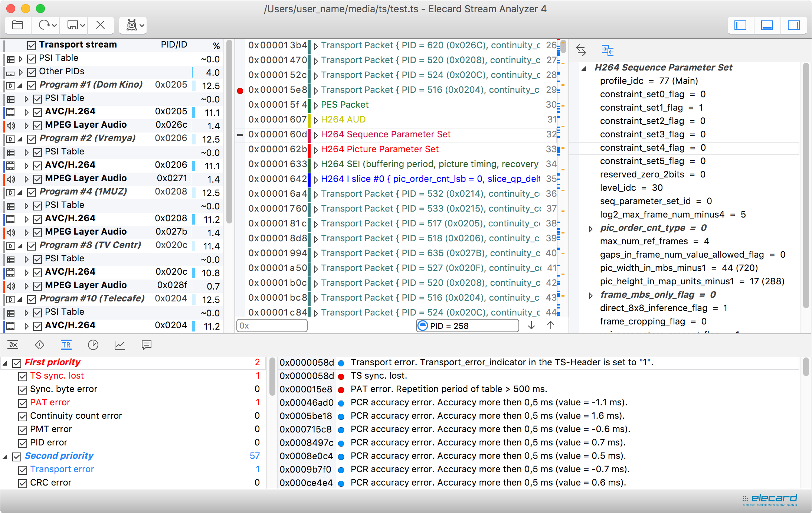Screen dimensions: 812x513
Task: Select H264 I slice #0 row
Action: (396, 179)
